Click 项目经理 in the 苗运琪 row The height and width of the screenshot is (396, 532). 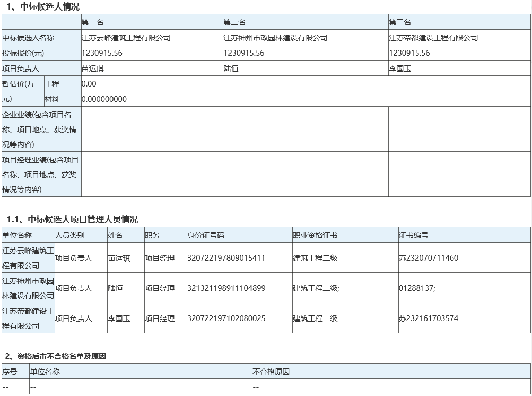click(x=160, y=258)
